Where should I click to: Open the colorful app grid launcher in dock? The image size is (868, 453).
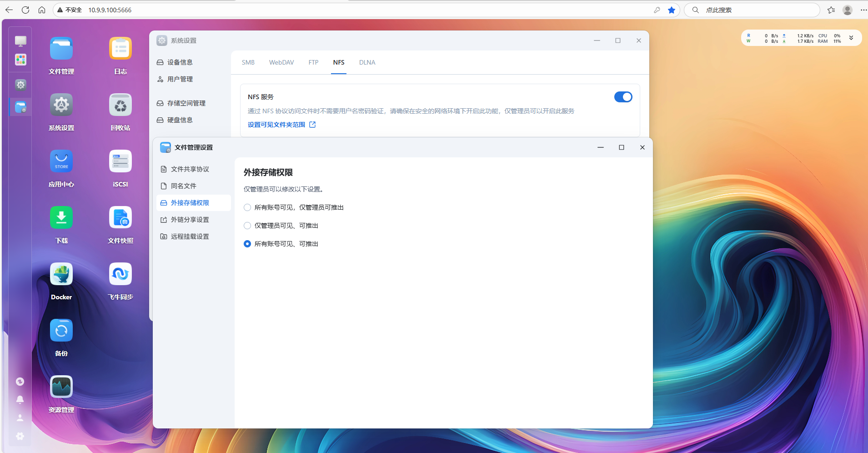coord(20,60)
